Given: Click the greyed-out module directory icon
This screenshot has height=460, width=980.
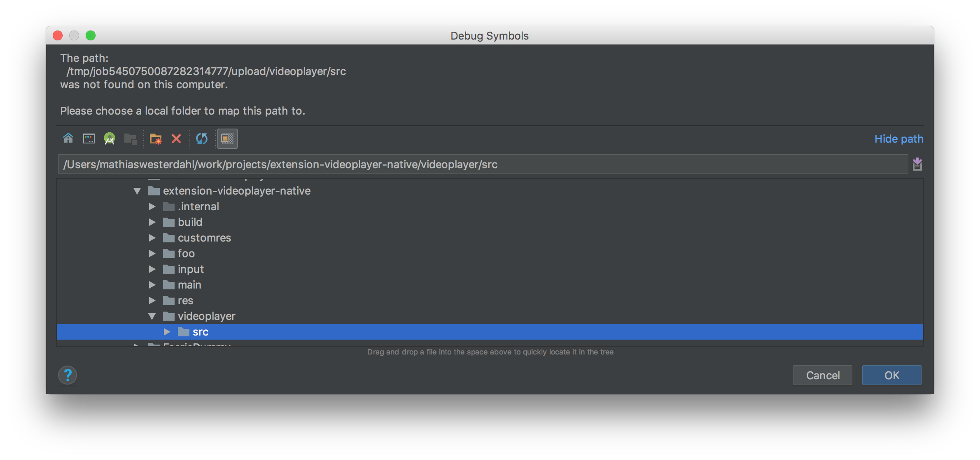Looking at the screenshot, I should click(130, 139).
